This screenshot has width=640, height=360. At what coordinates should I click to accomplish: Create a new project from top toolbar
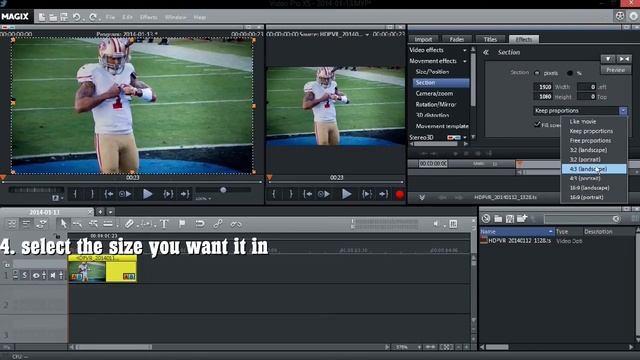pos(42,17)
